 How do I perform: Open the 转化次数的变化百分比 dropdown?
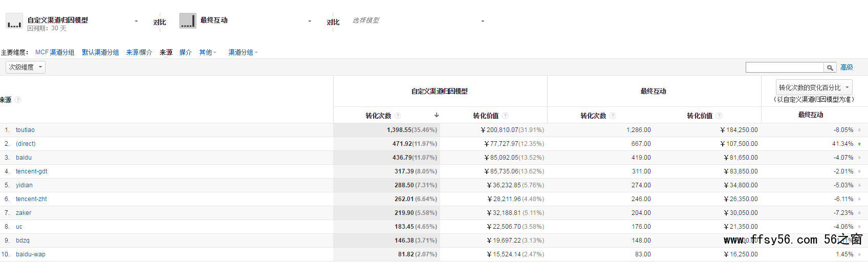[814, 88]
